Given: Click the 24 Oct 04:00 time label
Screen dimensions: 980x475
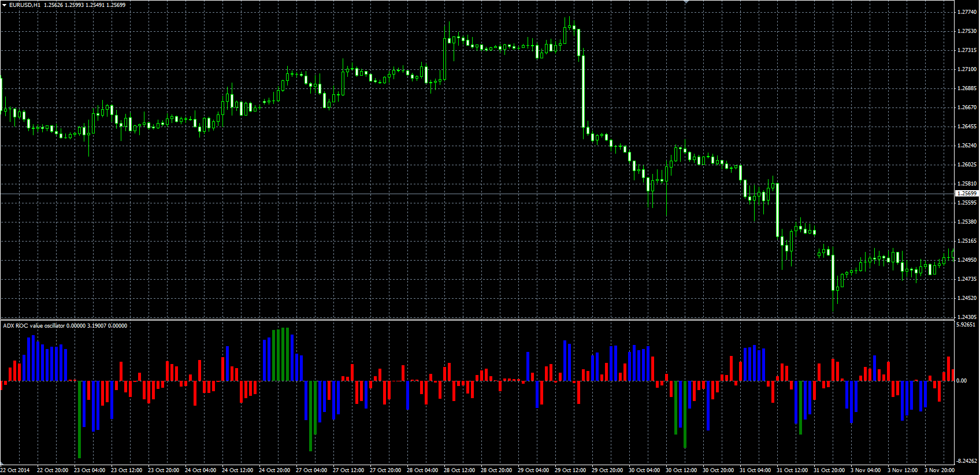Looking at the screenshot, I should coord(201,470).
